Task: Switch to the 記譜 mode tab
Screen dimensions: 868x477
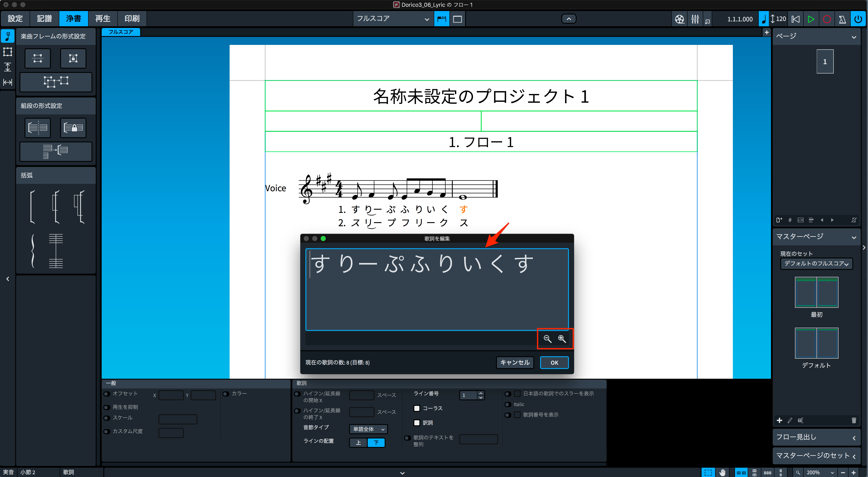Action: [44, 19]
